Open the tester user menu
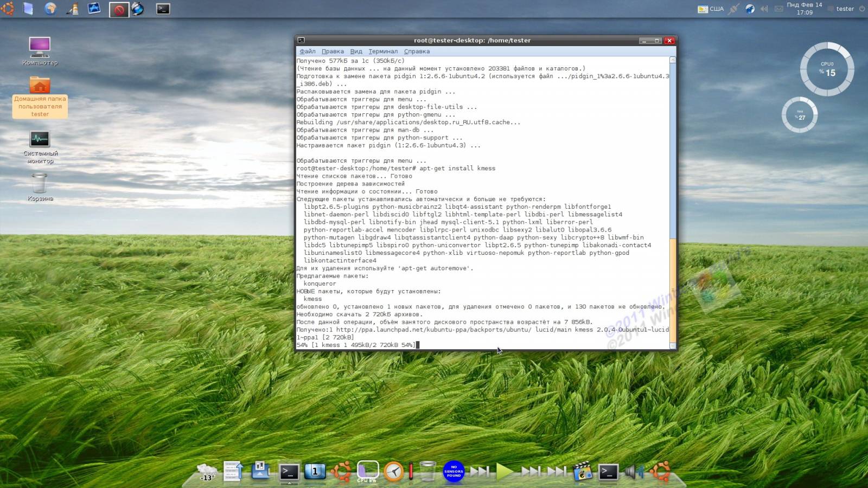This screenshot has height=488, width=868. pyautogui.click(x=841, y=9)
